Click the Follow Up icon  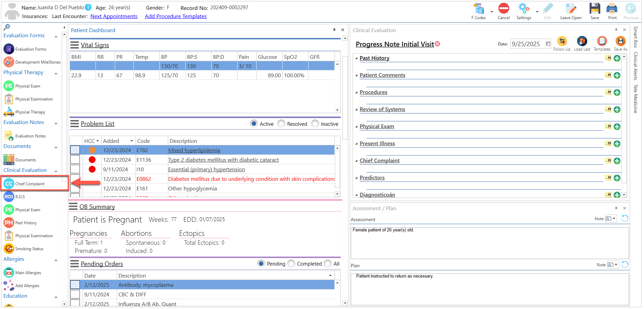562,41
